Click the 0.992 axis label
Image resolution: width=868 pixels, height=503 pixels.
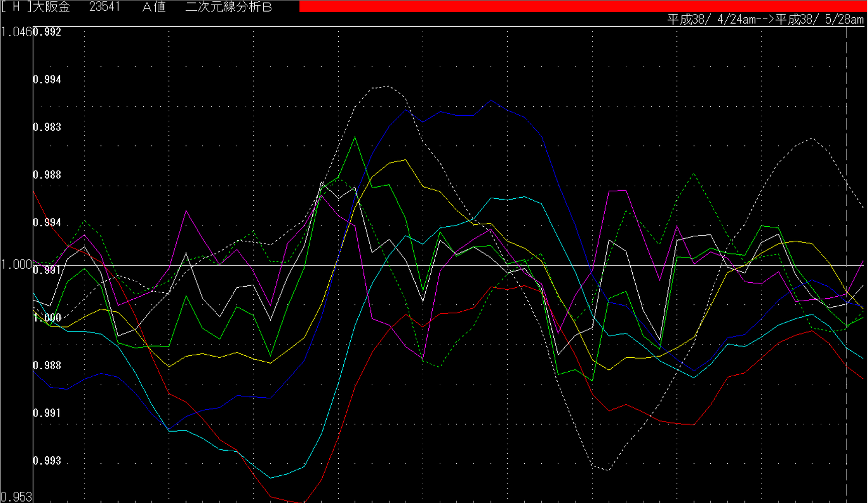point(47,32)
